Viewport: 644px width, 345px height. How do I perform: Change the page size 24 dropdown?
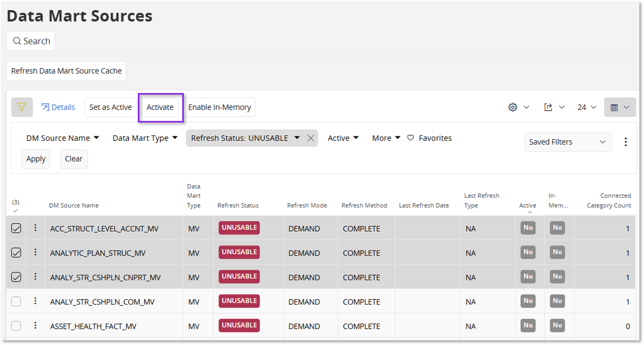coord(587,107)
